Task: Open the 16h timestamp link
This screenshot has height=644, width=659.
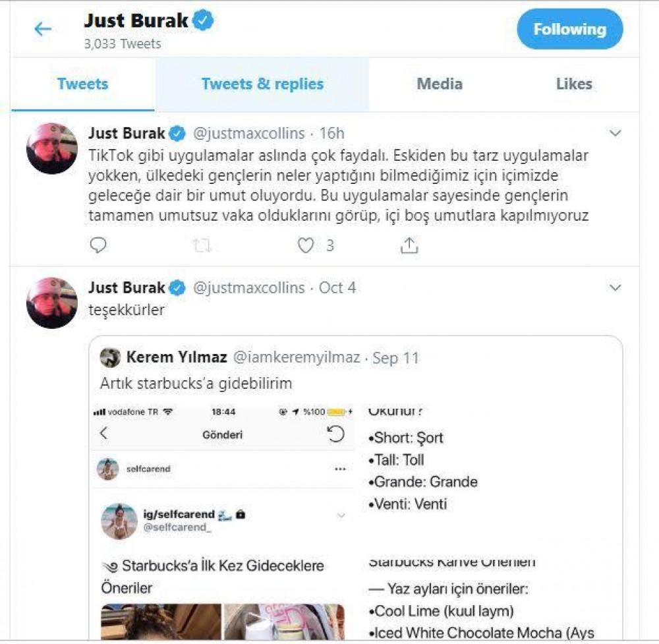Action: coord(331,133)
